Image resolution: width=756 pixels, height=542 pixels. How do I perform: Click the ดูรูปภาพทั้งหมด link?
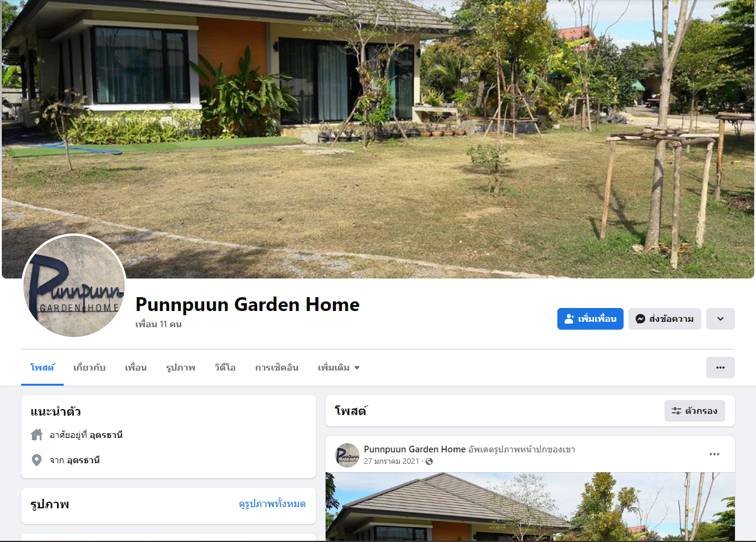(272, 504)
